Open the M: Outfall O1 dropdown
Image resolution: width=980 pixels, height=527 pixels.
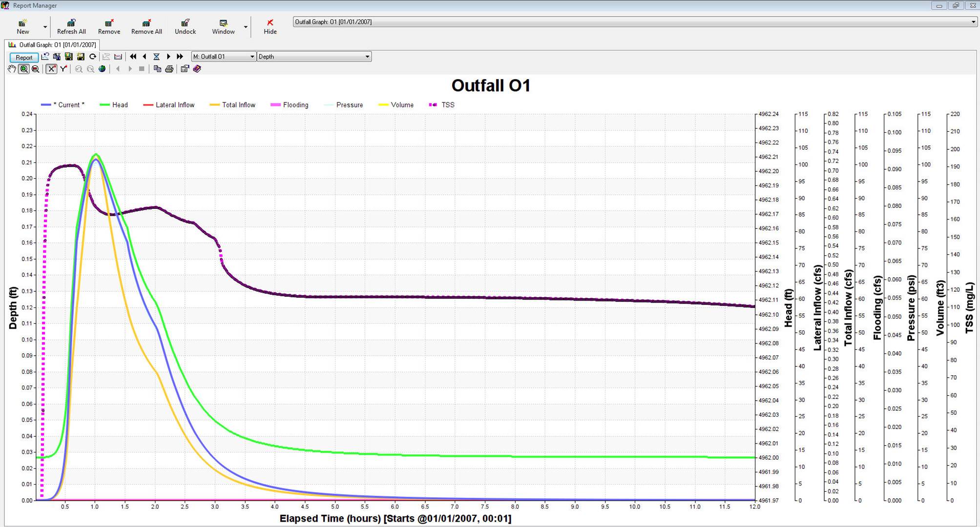click(252, 57)
